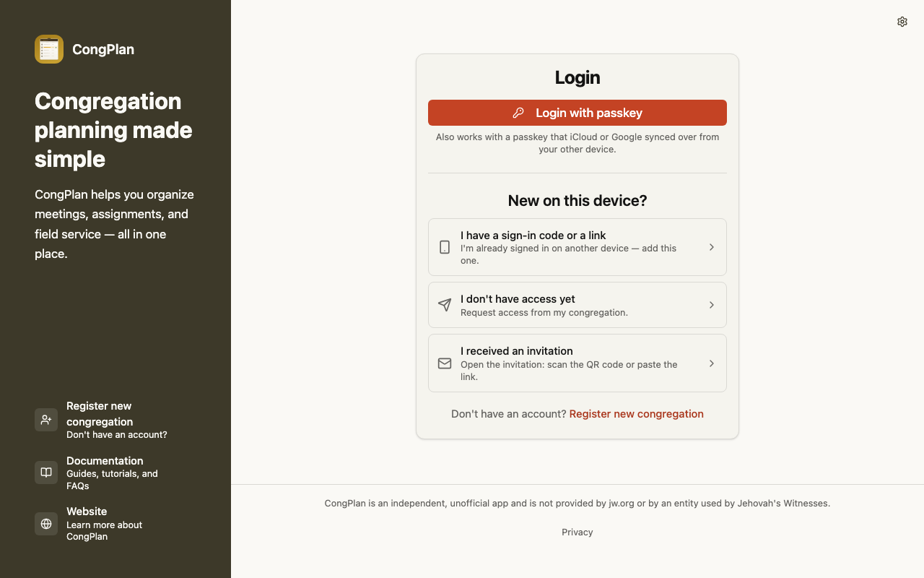Click the add-user icon in sidebar

coord(46,420)
